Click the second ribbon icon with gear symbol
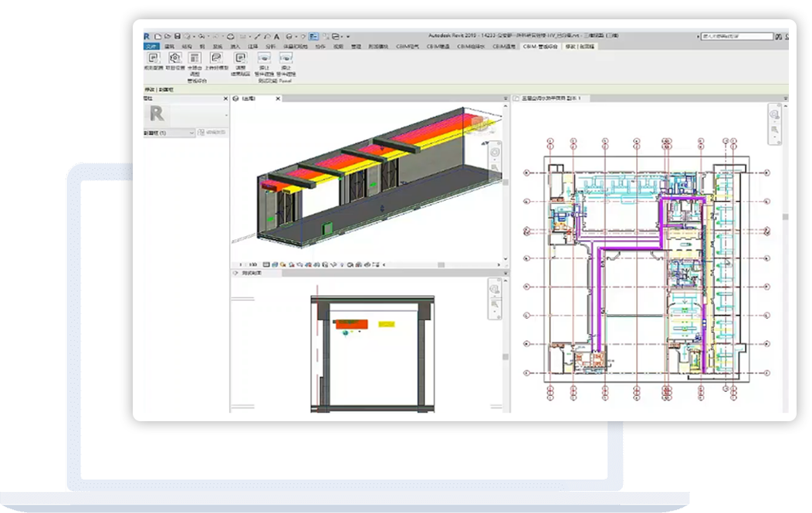Image resolution: width=812 pixels, height=513 pixels. click(x=174, y=58)
